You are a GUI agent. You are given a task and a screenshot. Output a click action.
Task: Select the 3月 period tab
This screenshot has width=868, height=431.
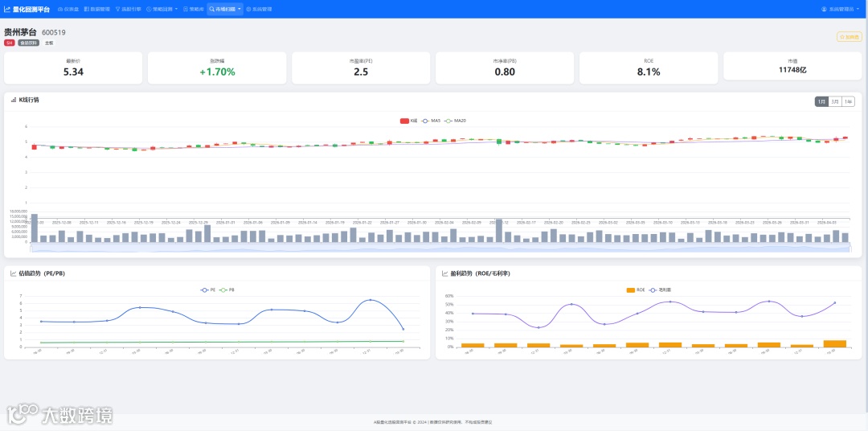click(835, 101)
